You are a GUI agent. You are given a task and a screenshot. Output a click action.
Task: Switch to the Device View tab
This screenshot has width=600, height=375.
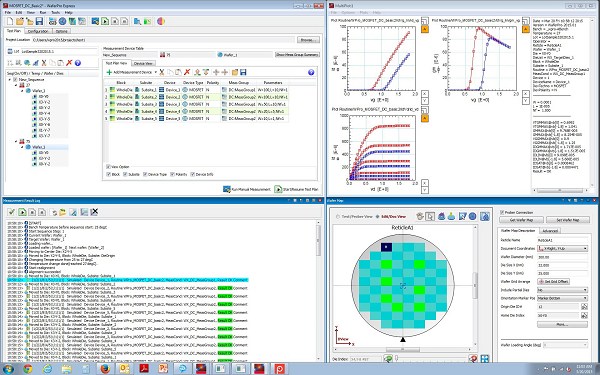pos(143,64)
